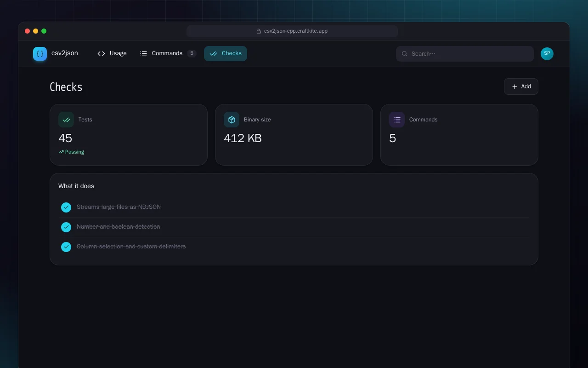This screenshot has width=588, height=368.
Task: Click the Tests card double-check icon
Action: click(x=66, y=120)
